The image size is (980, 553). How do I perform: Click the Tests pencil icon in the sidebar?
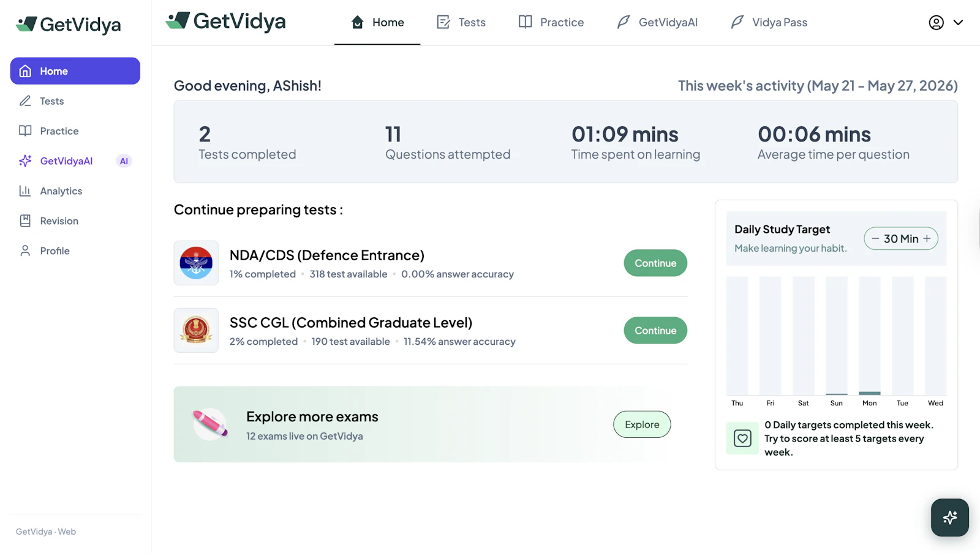click(25, 101)
